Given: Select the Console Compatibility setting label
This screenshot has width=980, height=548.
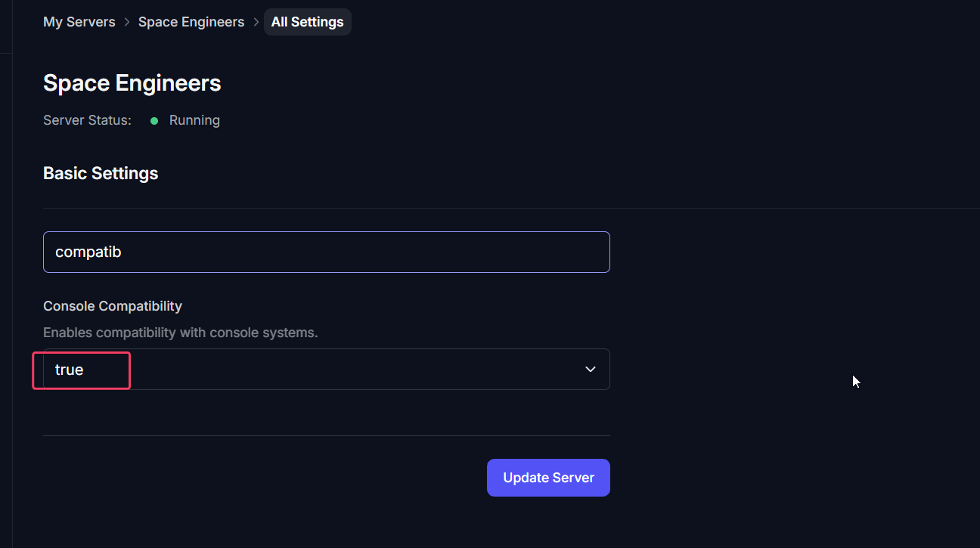Looking at the screenshot, I should [112, 306].
